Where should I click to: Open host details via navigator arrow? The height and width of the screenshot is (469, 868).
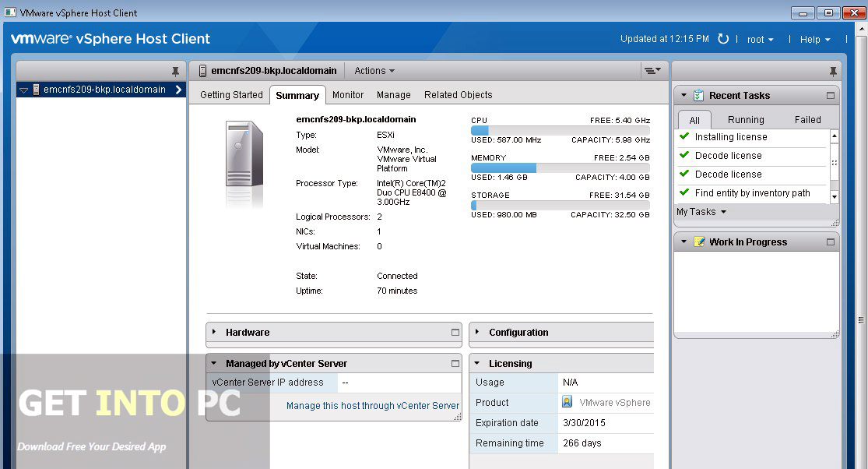tap(178, 90)
